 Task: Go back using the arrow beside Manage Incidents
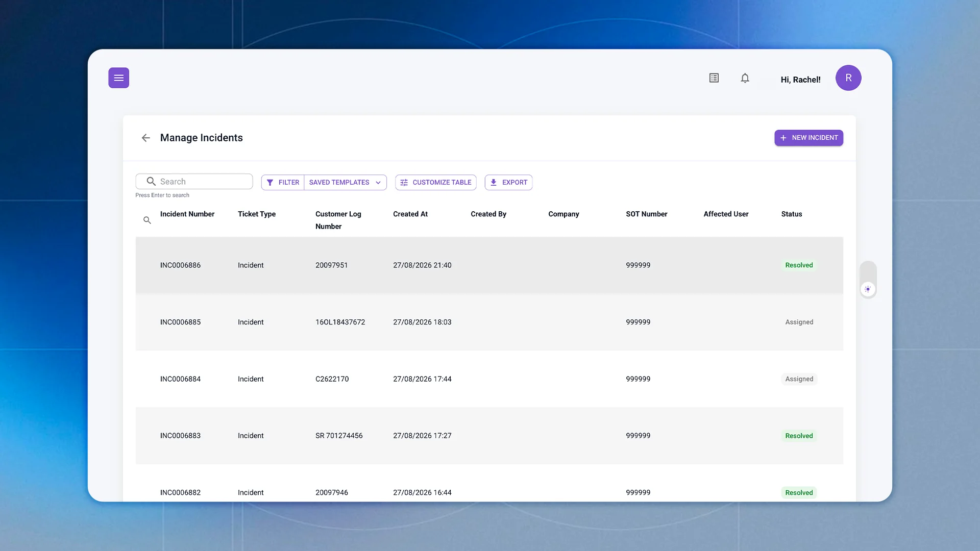146,138
